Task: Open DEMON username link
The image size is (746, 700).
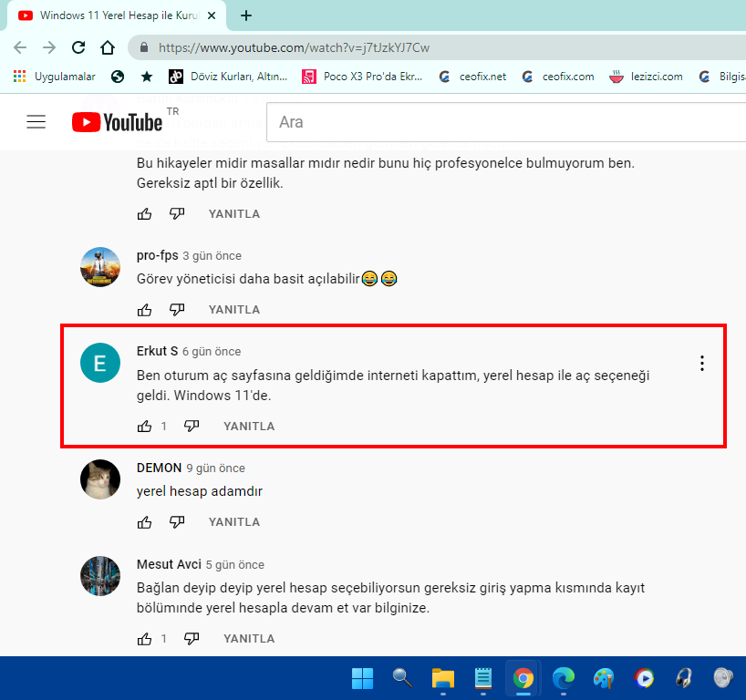Action: click(x=159, y=468)
